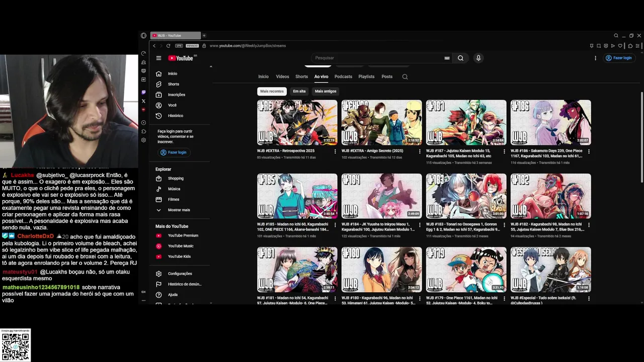Switch to Podcasts tab
This screenshot has height=362, width=644.
tap(343, 77)
